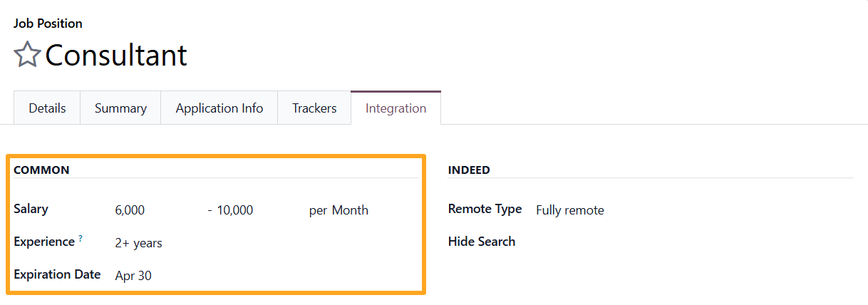Mark Consultant position as favorite with star
The image size is (868, 305).
27,55
